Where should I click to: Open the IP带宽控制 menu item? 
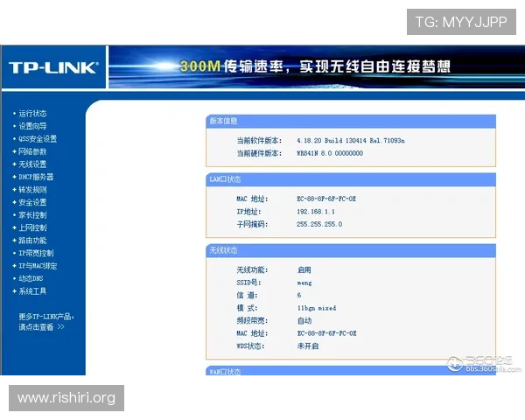[x=36, y=253]
